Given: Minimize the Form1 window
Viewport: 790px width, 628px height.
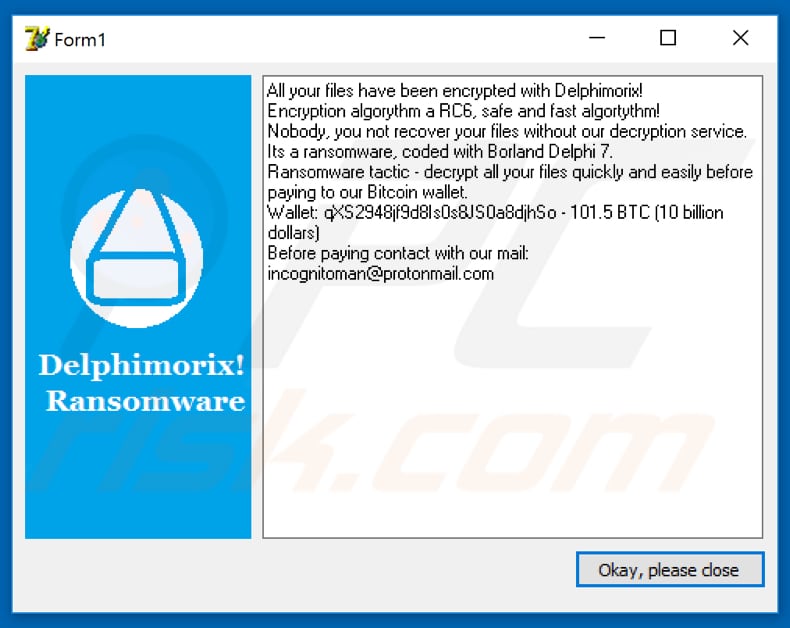Looking at the screenshot, I should (x=597, y=38).
